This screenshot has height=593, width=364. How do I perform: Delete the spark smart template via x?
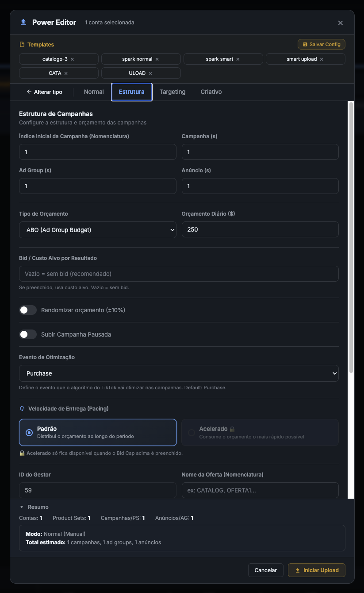coord(238,59)
